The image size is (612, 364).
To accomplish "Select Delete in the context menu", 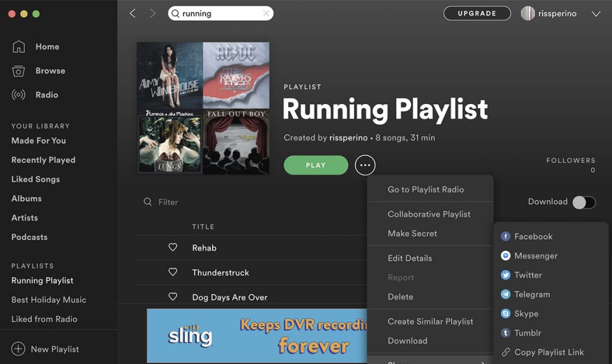I will coord(400,296).
